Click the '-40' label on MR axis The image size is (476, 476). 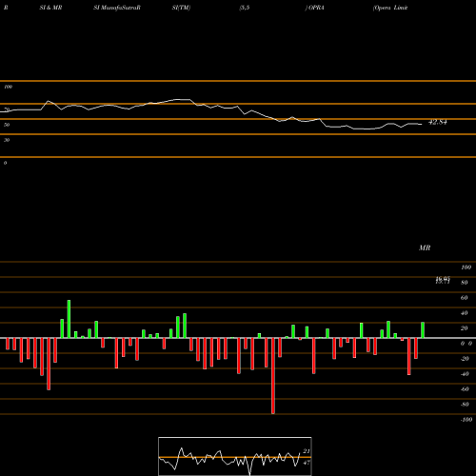pyautogui.click(x=465, y=374)
